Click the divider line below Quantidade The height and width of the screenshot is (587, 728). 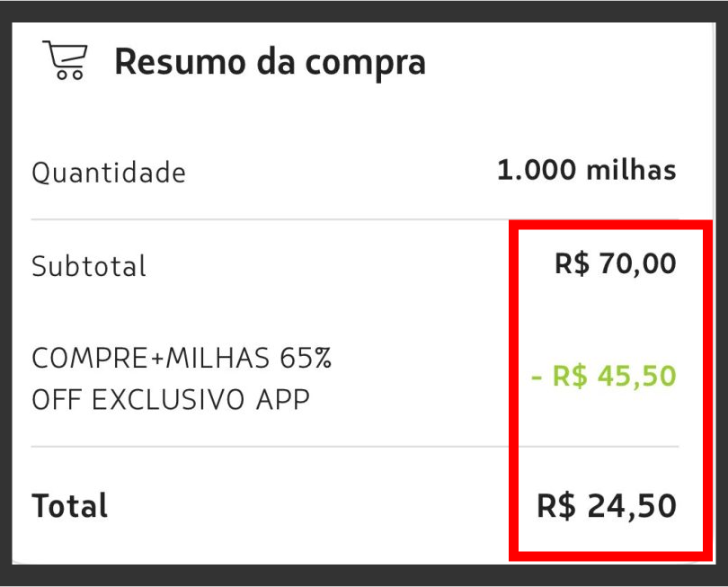[270, 219]
